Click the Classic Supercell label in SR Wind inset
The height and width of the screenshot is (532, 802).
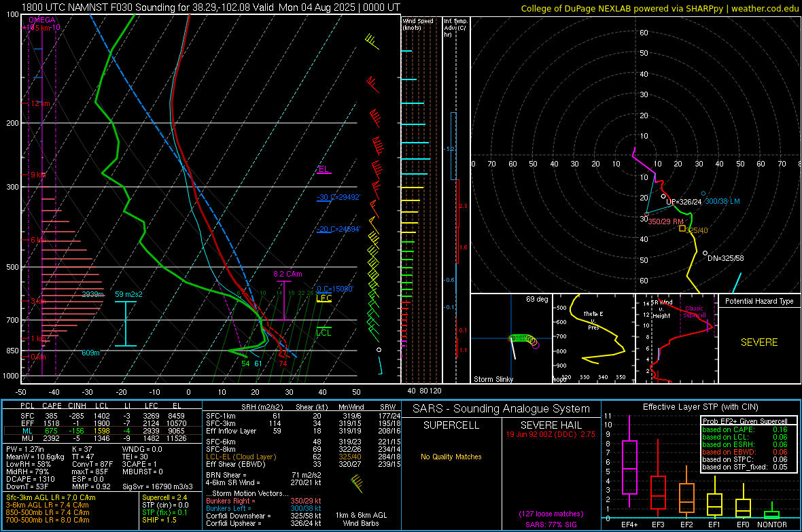pos(695,312)
